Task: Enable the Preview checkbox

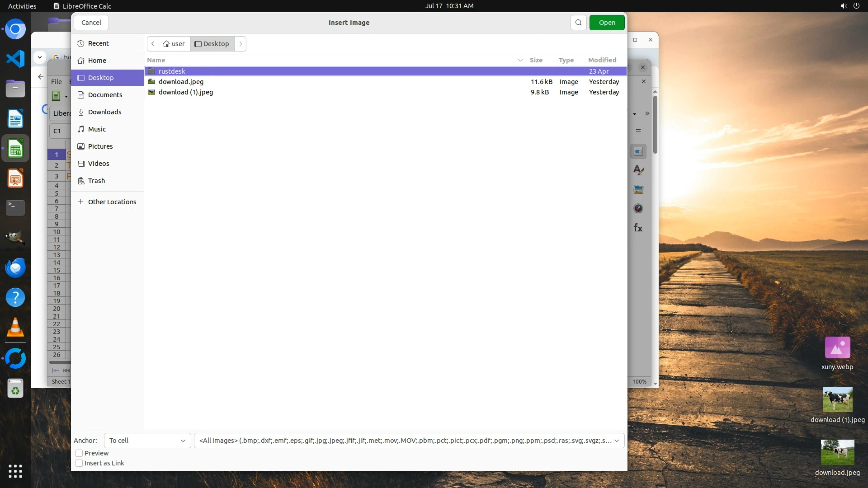Action: pos(79,453)
